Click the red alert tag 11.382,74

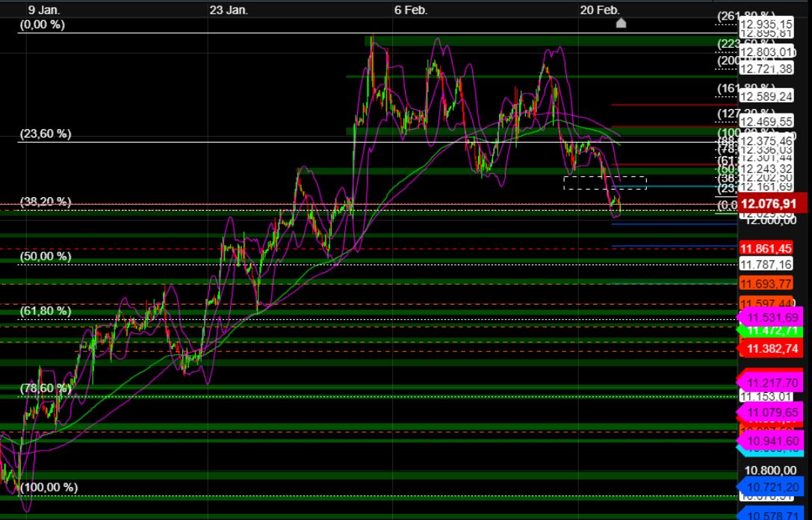tap(770, 348)
